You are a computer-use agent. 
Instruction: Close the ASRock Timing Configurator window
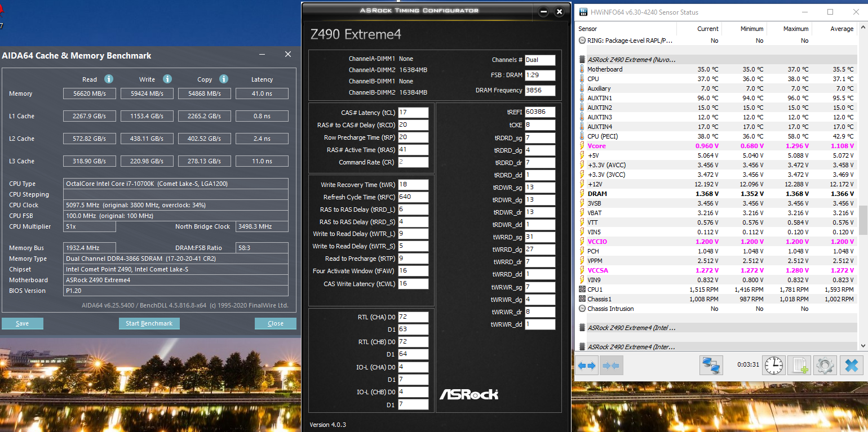point(559,11)
